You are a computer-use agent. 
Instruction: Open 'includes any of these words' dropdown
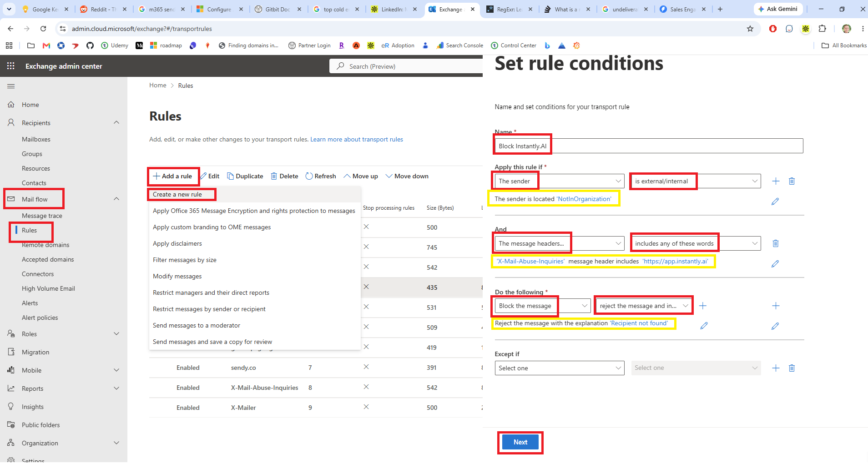click(x=696, y=243)
